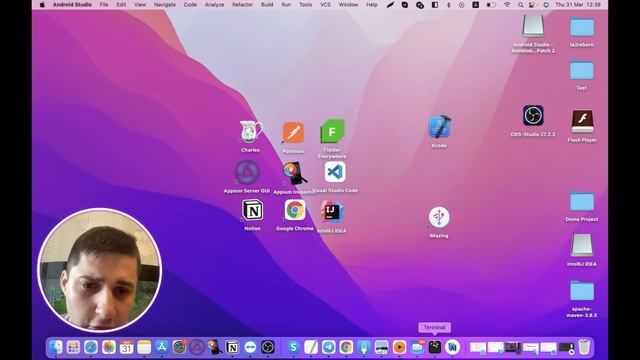Open Skype in the Dock

(293, 347)
